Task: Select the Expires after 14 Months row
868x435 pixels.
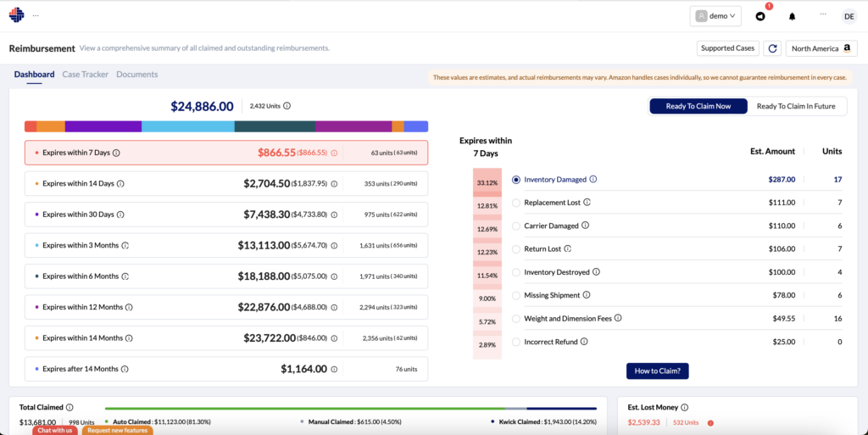Action: pos(225,369)
